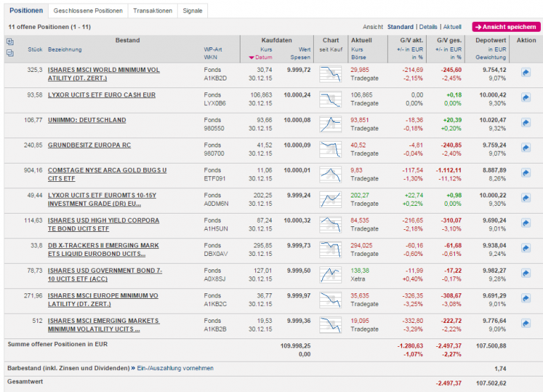Collapse all positions with the minus icon
The image size is (543, 392).
pyautogui.click(x=10, y=53)
